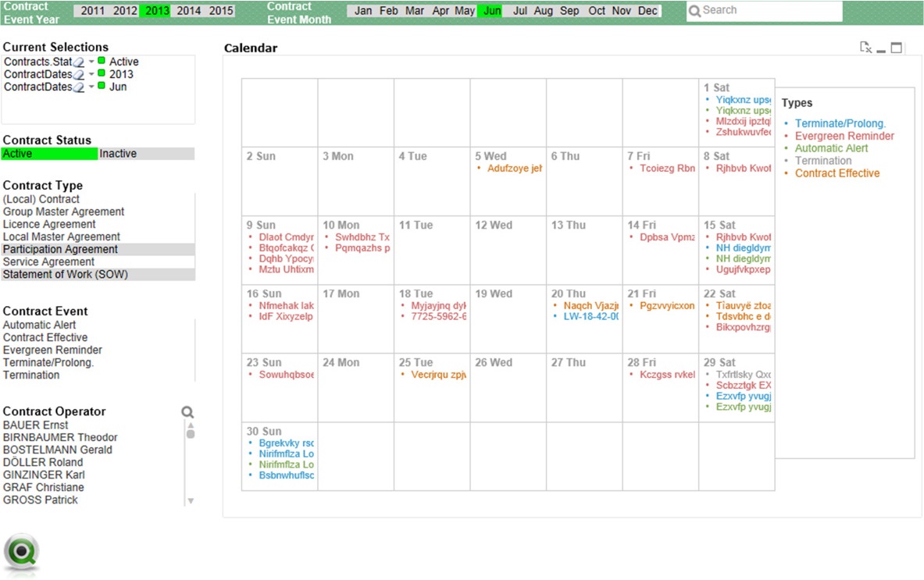
Task: Click the QlikView logo icon
Action: (22, 553)
